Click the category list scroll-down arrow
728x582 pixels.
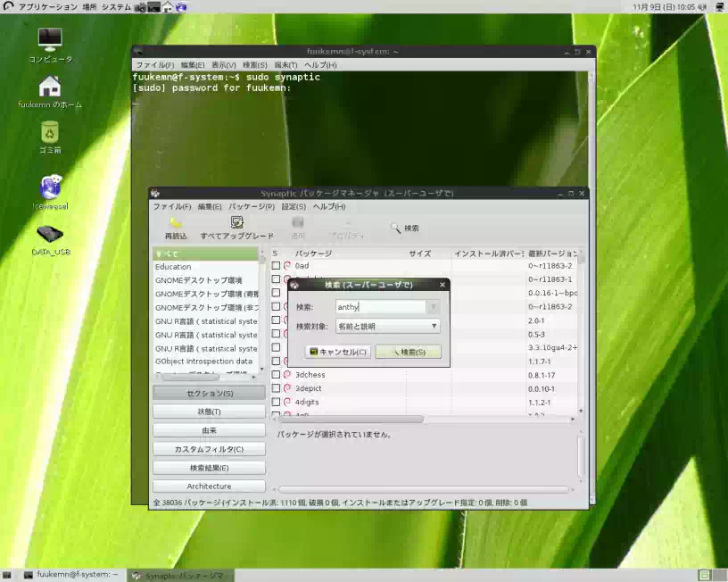point(262,370)
